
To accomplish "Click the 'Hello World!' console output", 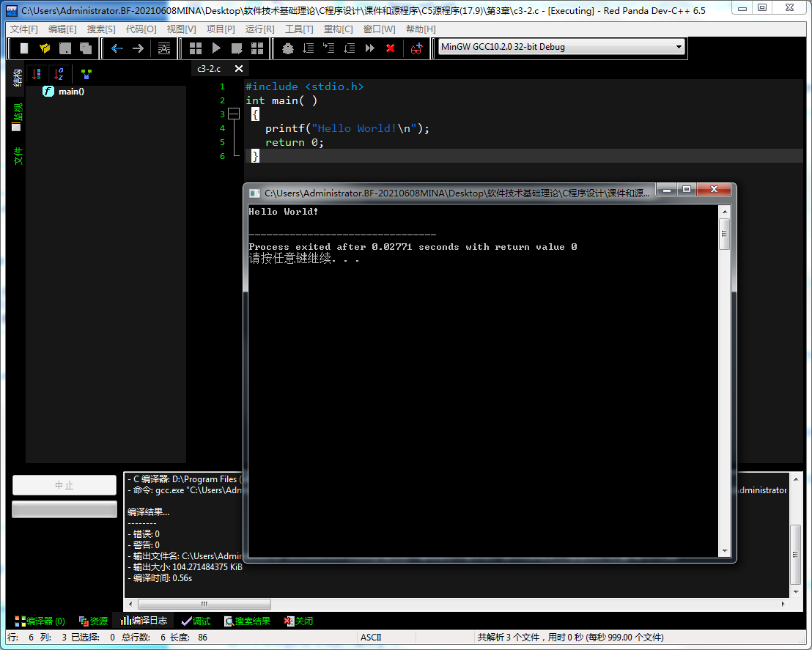I will coord(284,211).
